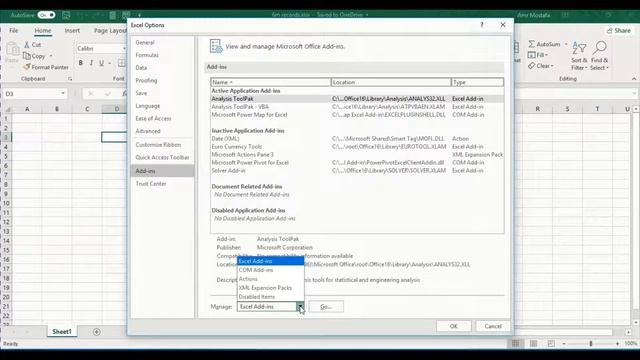Switch to the Home ribbon tab

tap(43, 31)
